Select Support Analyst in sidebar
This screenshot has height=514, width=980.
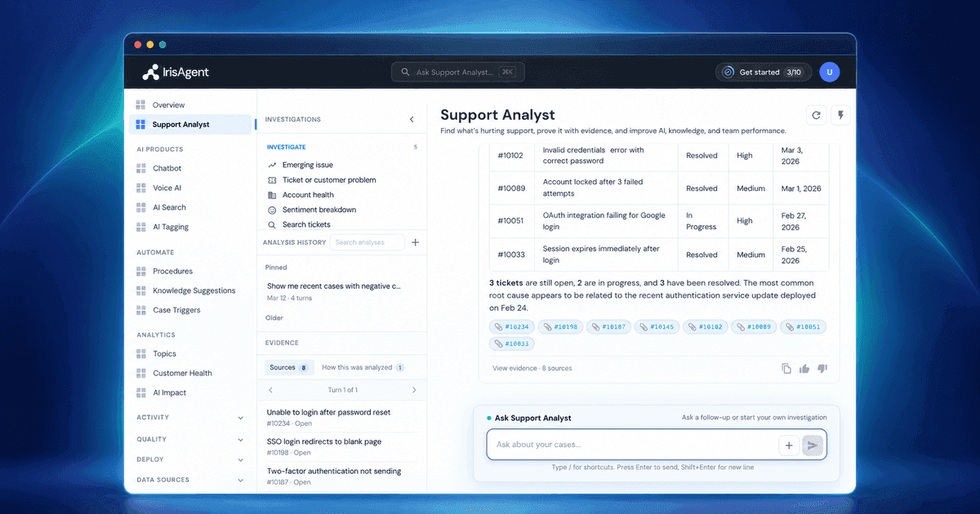189,125
